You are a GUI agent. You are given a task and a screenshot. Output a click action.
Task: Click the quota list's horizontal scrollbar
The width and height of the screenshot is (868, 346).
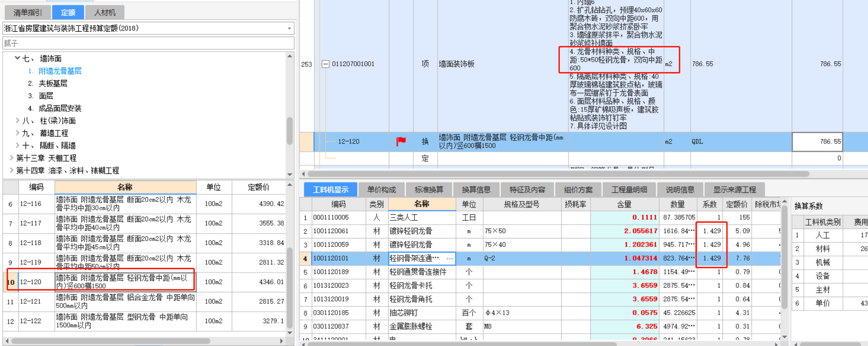110,341
